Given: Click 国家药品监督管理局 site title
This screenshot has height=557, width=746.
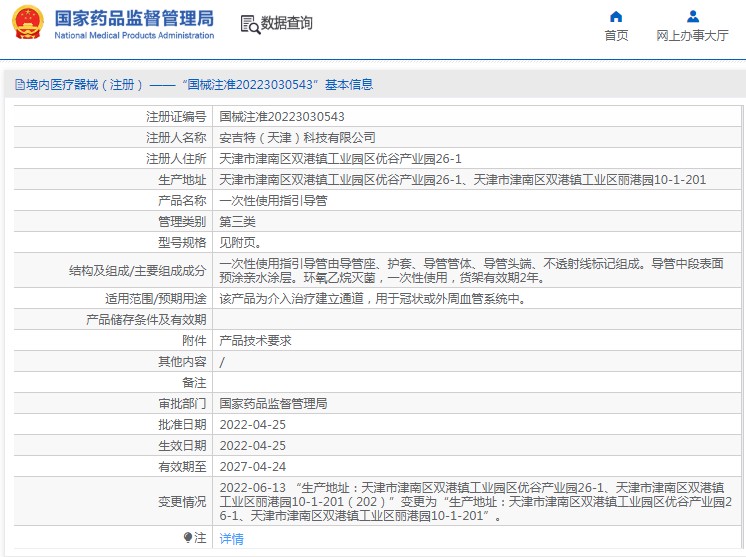Looking at the screenshot, I should click(134, 19).
